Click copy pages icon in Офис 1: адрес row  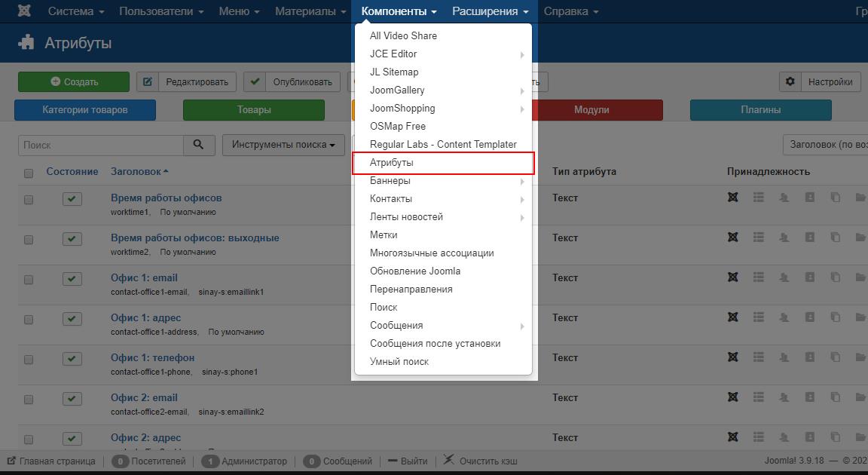pyautogui.click(x=836, y=317)
